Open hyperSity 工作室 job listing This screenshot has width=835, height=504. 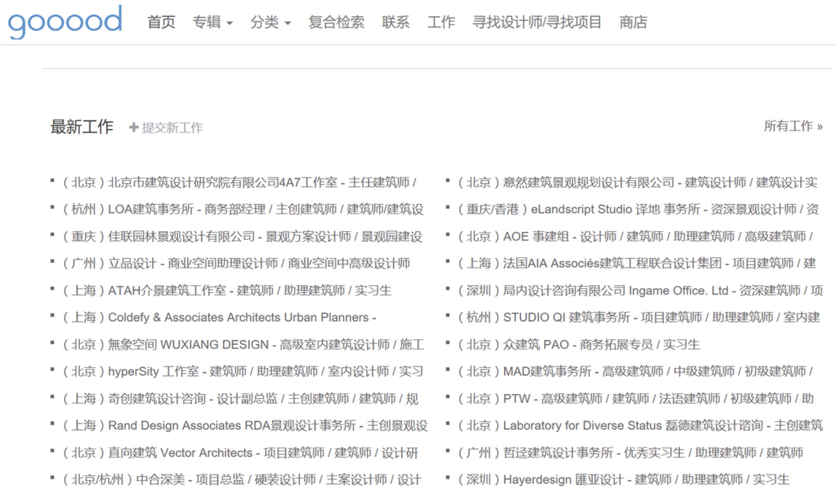[x=243, y=371]
